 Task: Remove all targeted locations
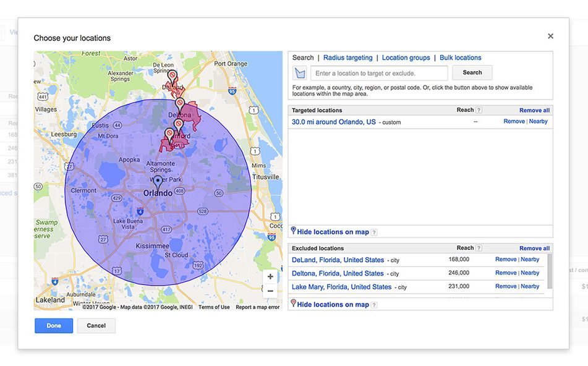click(534, 110)
